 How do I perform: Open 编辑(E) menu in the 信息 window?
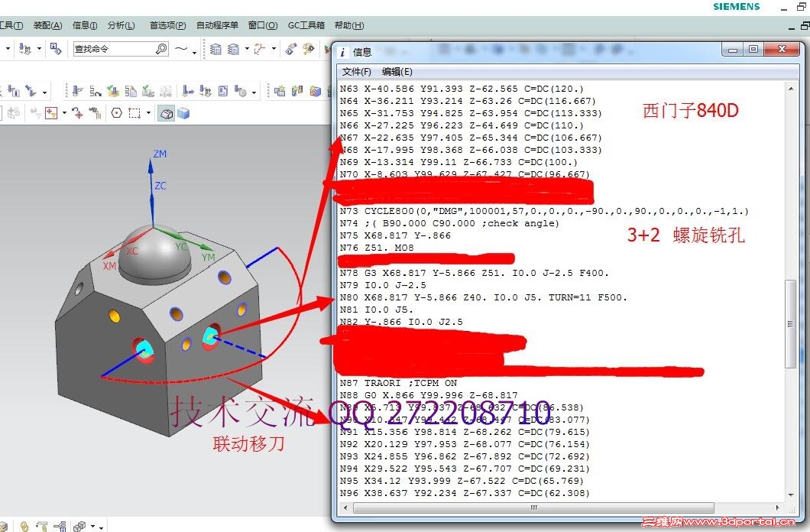[397, 72]
